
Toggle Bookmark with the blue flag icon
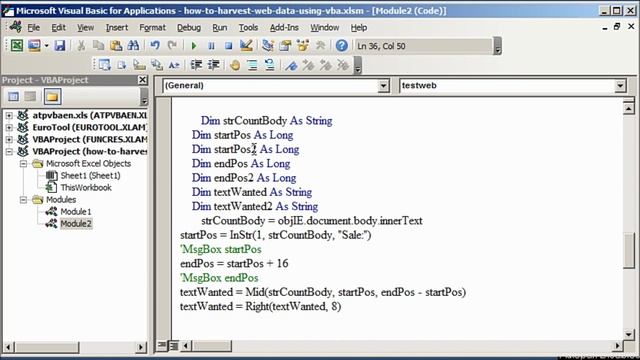(291, 64)
